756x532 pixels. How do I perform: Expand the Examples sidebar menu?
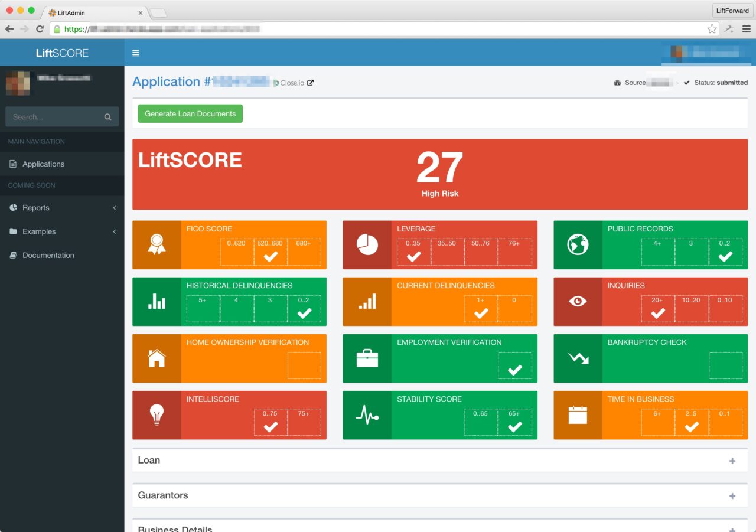(62, 231)
